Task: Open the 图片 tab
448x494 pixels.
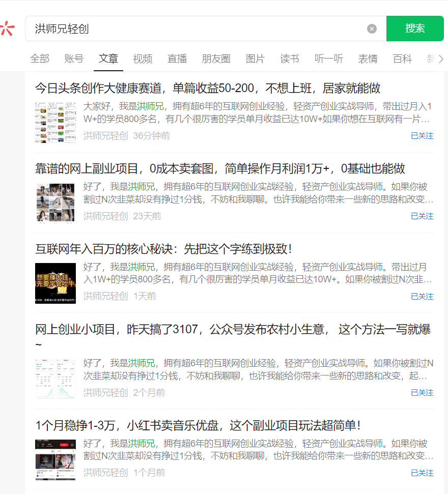Action: click(255, 59)
